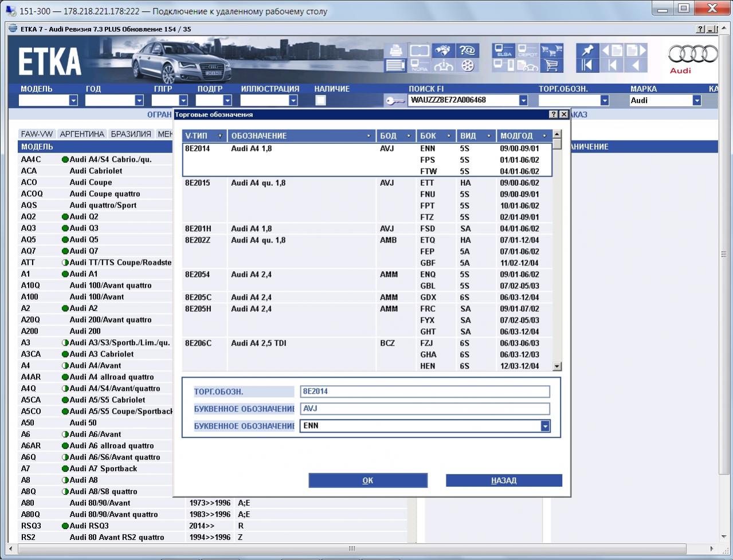Image resolution: width=733 pixels, height=560 pixels.
Task: Select Audi Cabriolet in model list
Action: point(96,171)
